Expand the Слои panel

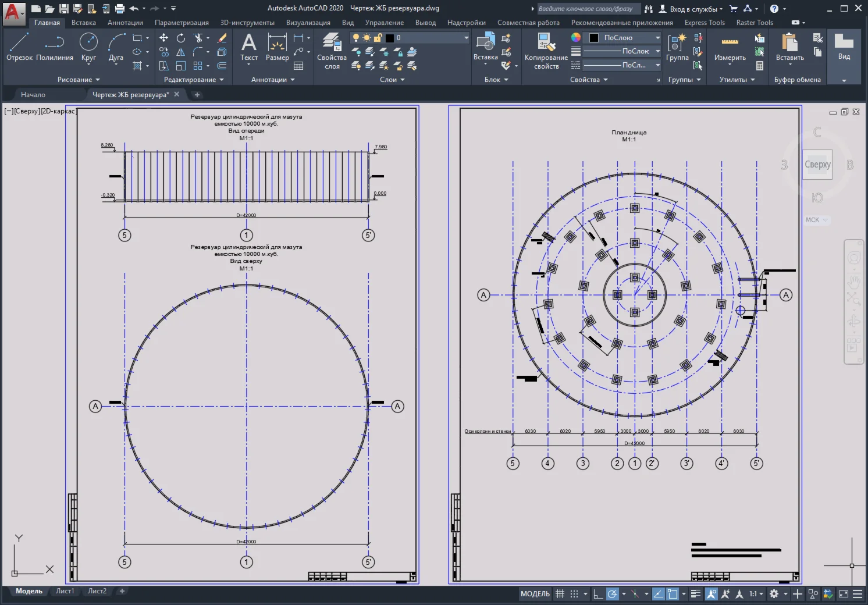(392, 80)
